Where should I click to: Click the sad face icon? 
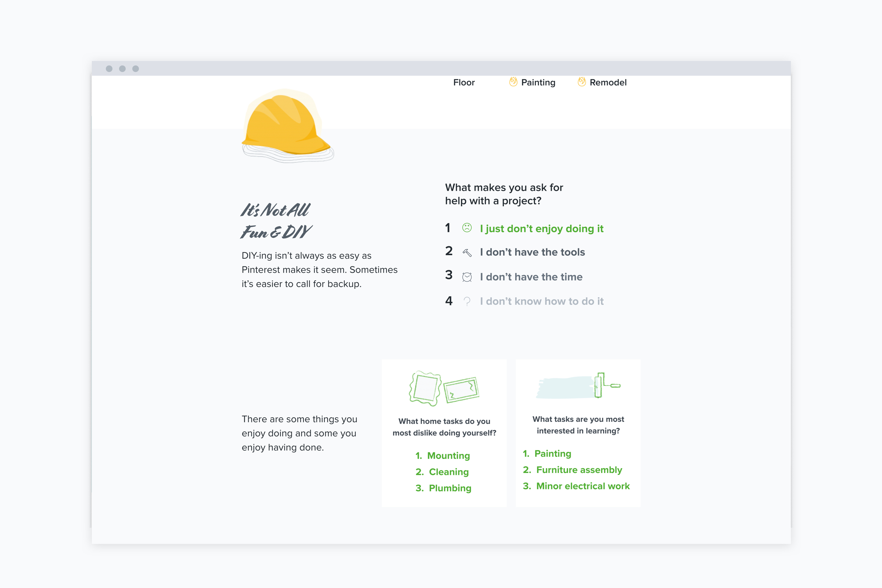pos(467,227)
